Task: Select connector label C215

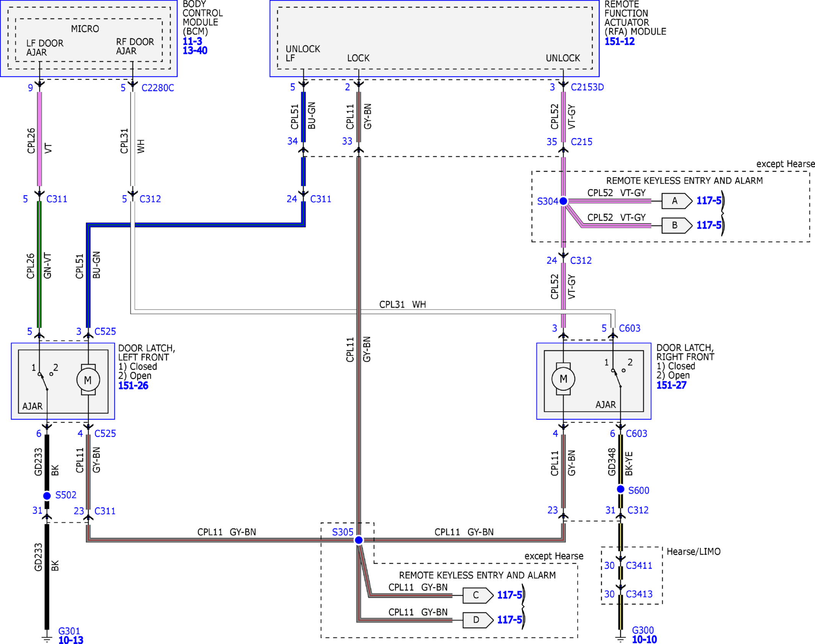Action: (582, 142)
